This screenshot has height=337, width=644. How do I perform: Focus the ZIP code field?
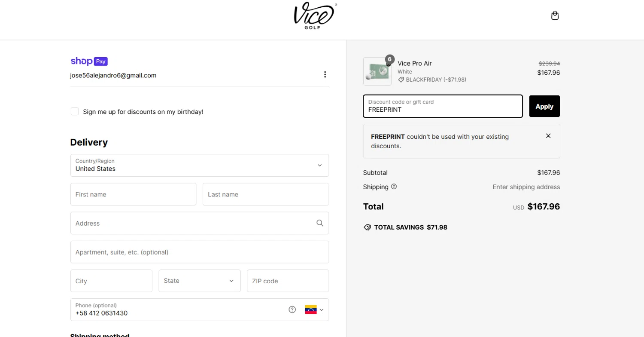(288, 281)
